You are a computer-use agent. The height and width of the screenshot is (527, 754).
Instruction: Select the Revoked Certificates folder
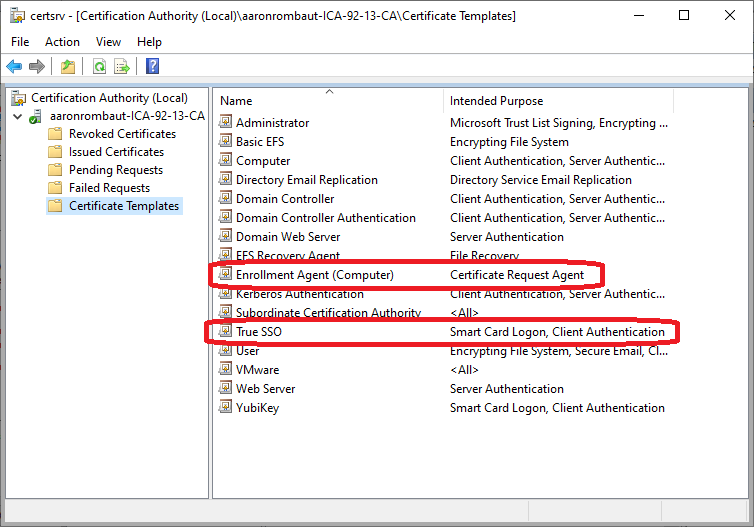122,134
